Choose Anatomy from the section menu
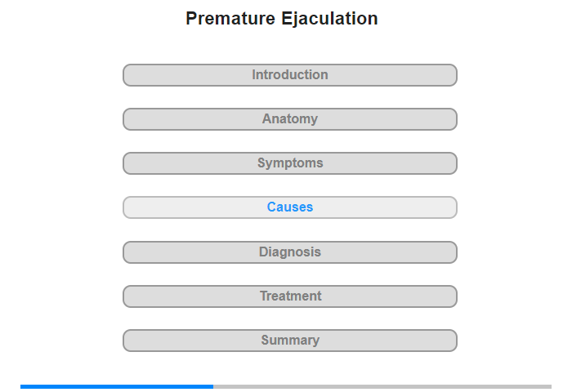 [289, 119]
